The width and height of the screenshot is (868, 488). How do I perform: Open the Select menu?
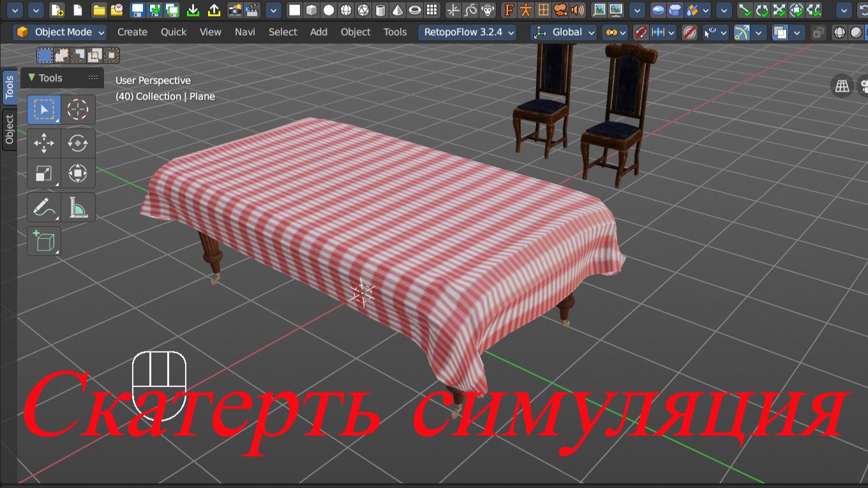(283, 32)
